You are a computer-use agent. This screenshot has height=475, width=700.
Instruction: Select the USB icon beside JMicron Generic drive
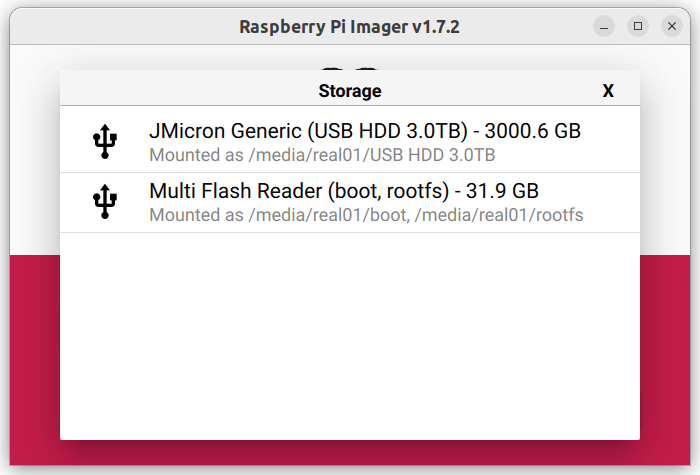[105, 141]
